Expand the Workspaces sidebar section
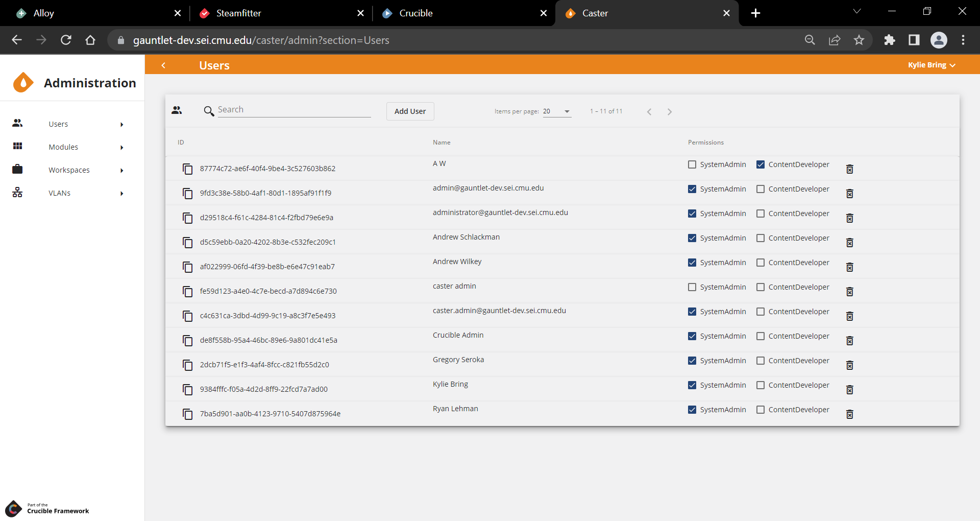Viewport: 980px width, 521px height. 69,170
